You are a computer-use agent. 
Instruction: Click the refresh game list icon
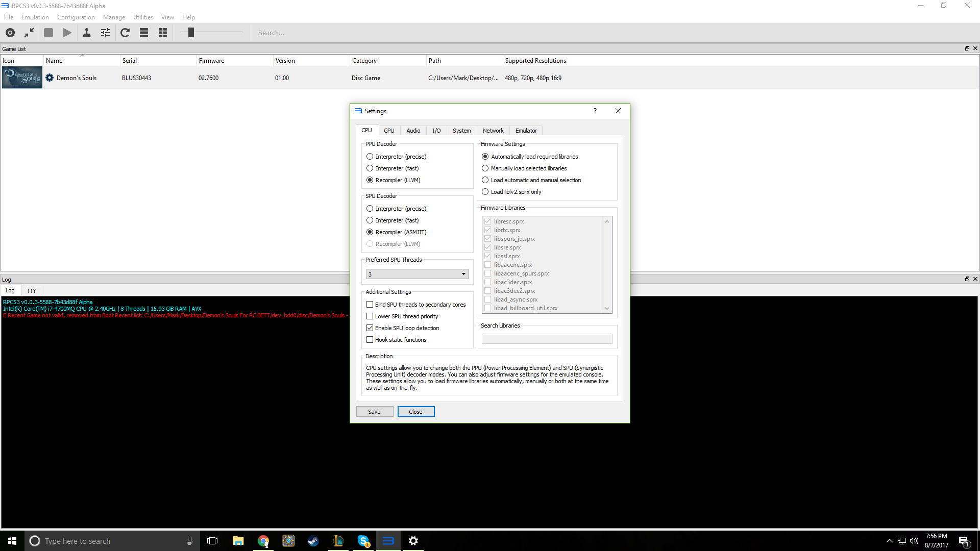pyautogui.click(x=125, y=33)
